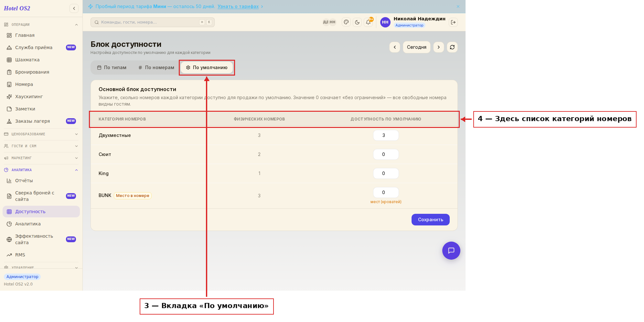Expand the Ценообразование section
The width and height of the screenshot is (644, 322).
coord(41,134)
